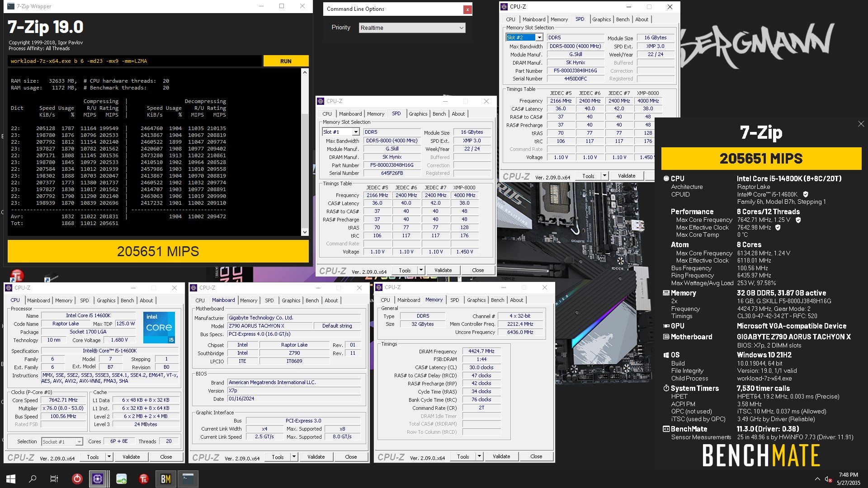Click the 7-Zip Wrapper title bar icon
The height and width of the screenshot is (488, 868).
pyautogui.click(x=11, y=6)
